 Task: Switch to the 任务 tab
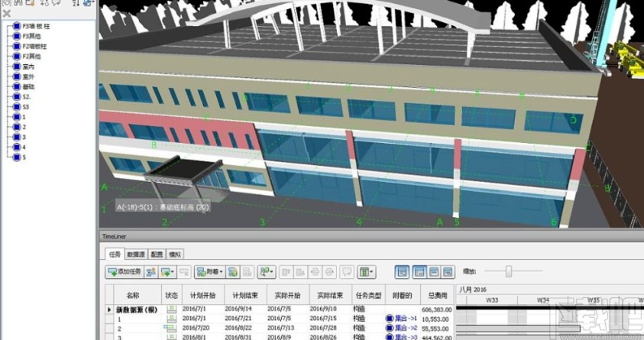pos(115,254)
